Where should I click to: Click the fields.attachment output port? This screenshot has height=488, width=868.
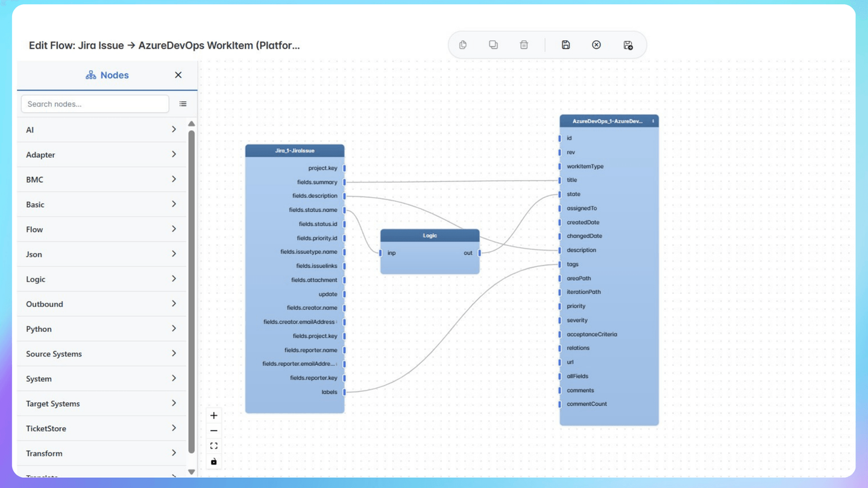[x=344, y=280]
